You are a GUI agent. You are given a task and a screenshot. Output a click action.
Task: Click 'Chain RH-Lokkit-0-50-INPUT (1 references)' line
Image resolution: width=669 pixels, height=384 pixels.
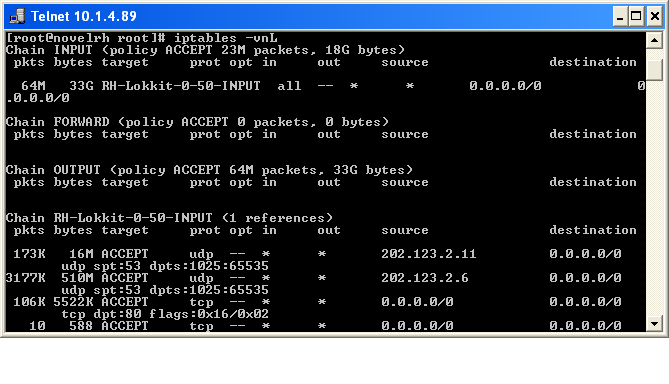coord(169,218)
